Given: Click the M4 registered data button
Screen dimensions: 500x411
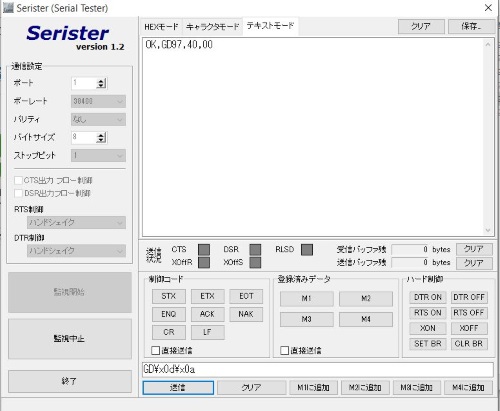Looking at the screenshot, I should coord(366,319).
